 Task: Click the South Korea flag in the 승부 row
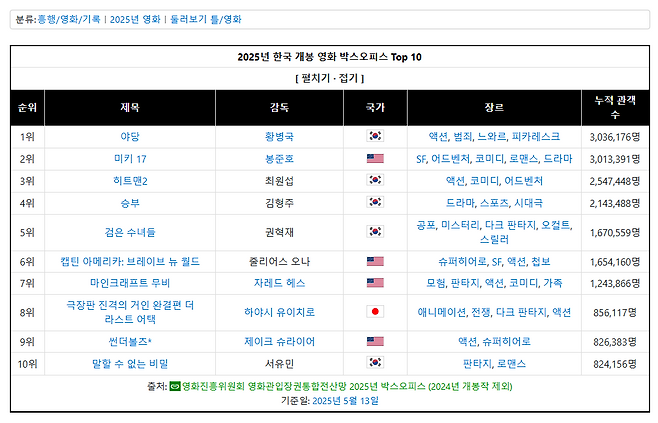point(375,204)
